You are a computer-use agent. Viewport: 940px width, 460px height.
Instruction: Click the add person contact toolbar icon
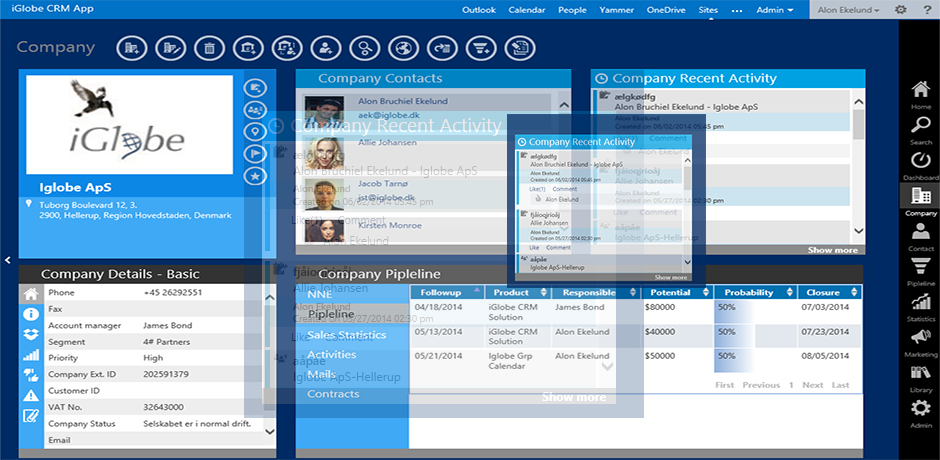[326, 48]
